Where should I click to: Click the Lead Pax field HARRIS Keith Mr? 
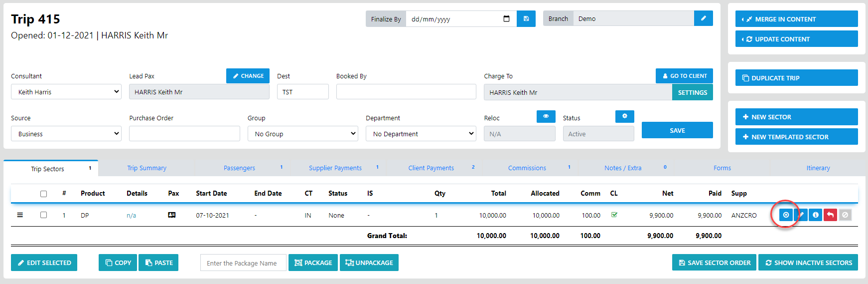tap(199, 92)
